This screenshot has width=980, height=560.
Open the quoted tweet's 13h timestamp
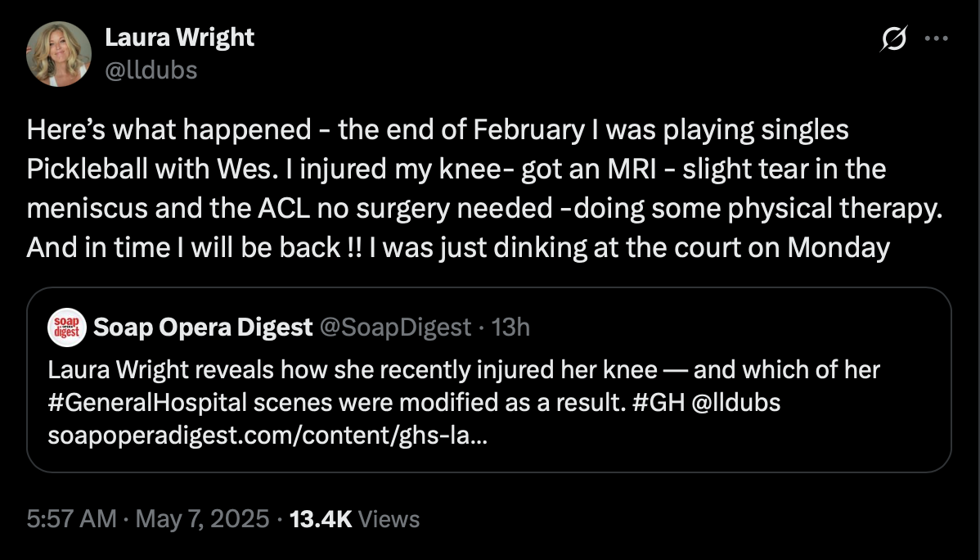point(510,327)
